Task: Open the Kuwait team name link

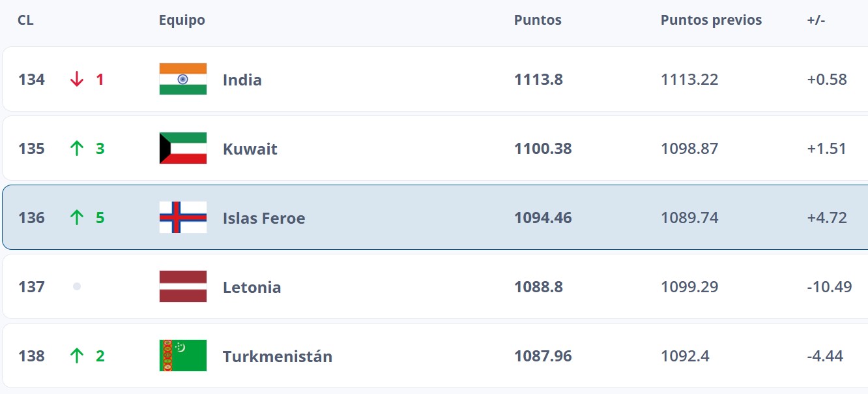Action: click(x=250, y=149)
